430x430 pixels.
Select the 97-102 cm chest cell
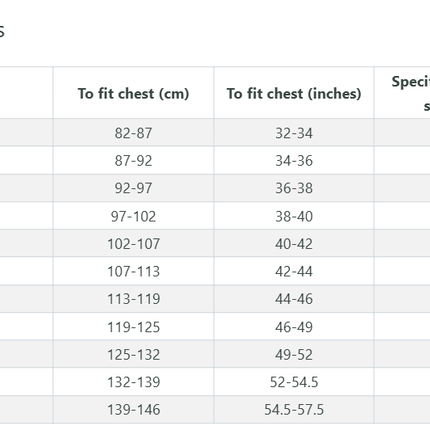coord(133,216)
